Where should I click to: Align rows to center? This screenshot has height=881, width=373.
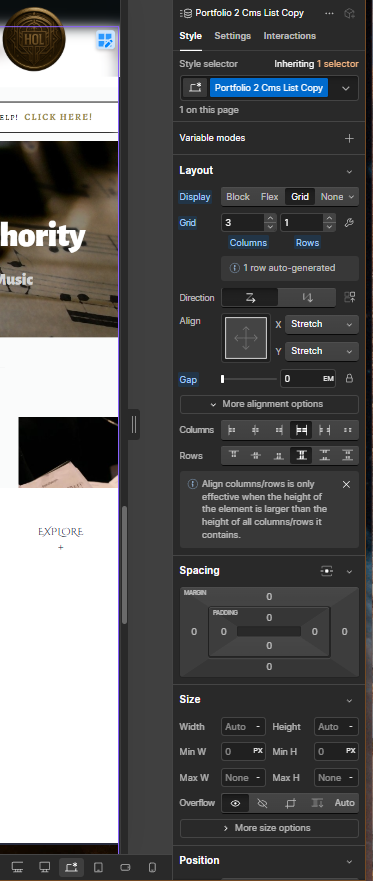[x=255, y=456]
